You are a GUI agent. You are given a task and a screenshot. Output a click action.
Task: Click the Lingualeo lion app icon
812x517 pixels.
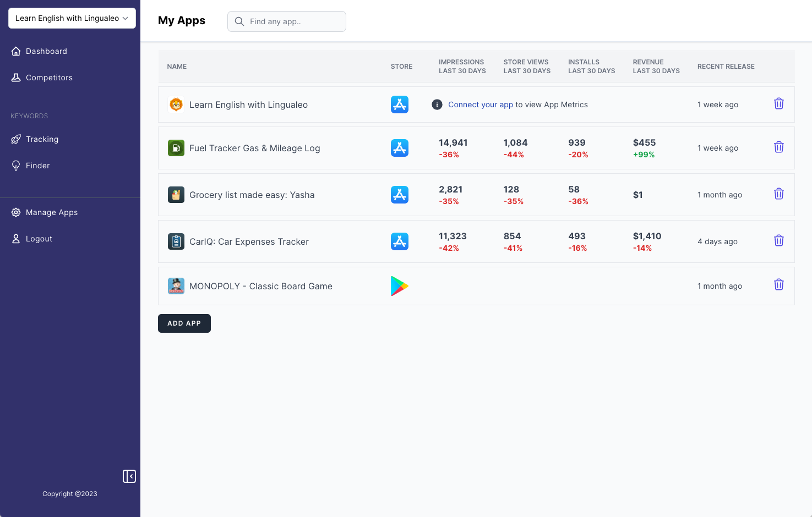coord(176,105)
